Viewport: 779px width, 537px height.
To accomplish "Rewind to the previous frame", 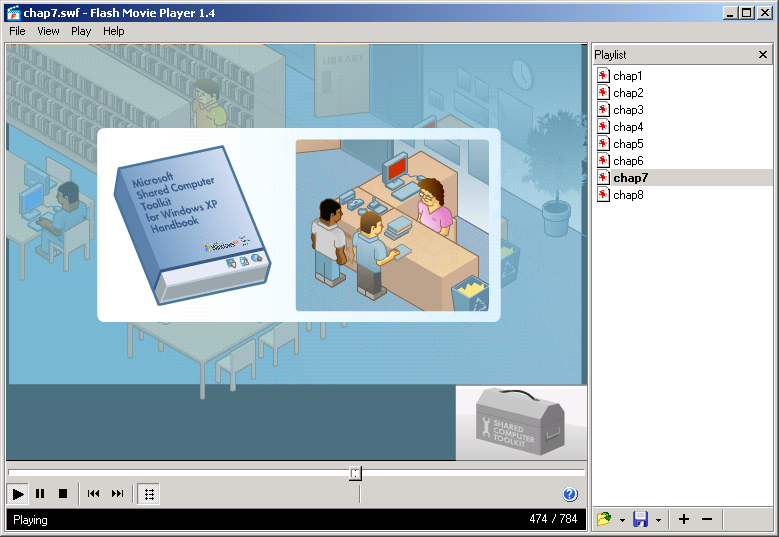I will pos(93,494).
